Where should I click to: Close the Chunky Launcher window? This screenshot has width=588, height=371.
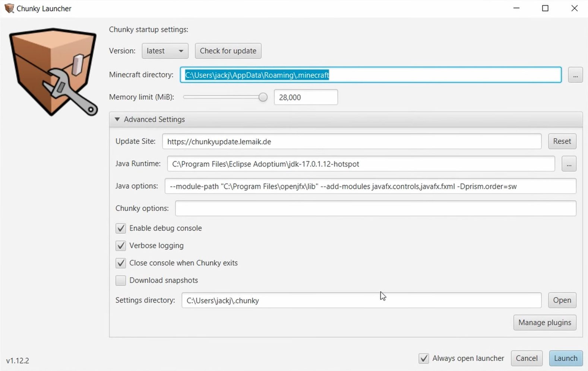574,8
